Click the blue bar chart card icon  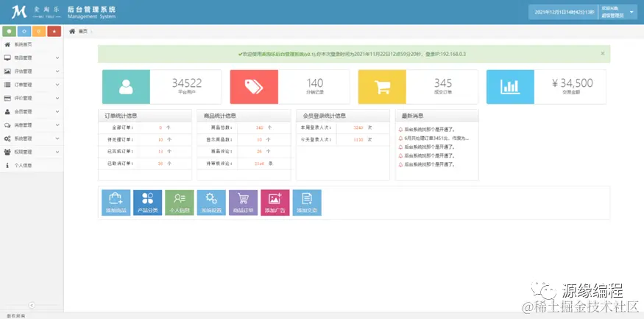(x=510, y=87)
